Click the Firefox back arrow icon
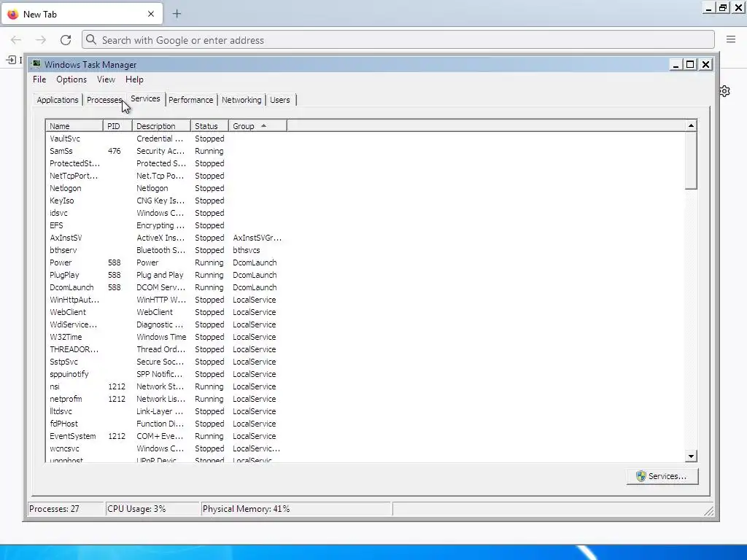This screenshot has height=560, width=747. pos(16,40)
